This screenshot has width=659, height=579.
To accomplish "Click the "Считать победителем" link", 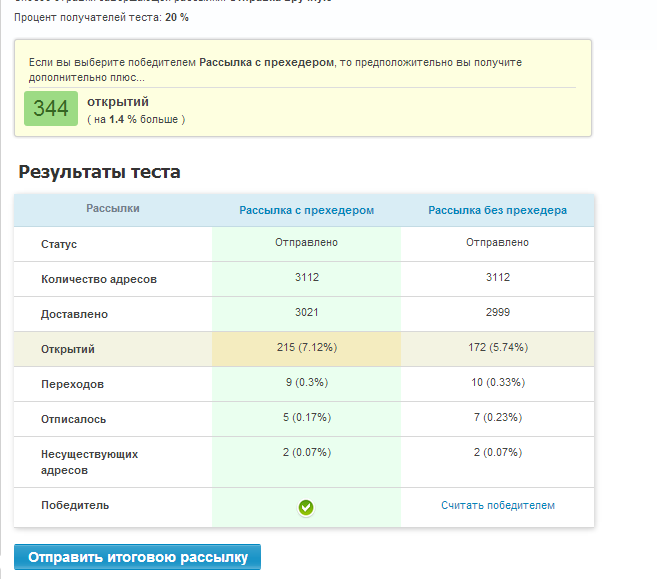I will point(497,506).
